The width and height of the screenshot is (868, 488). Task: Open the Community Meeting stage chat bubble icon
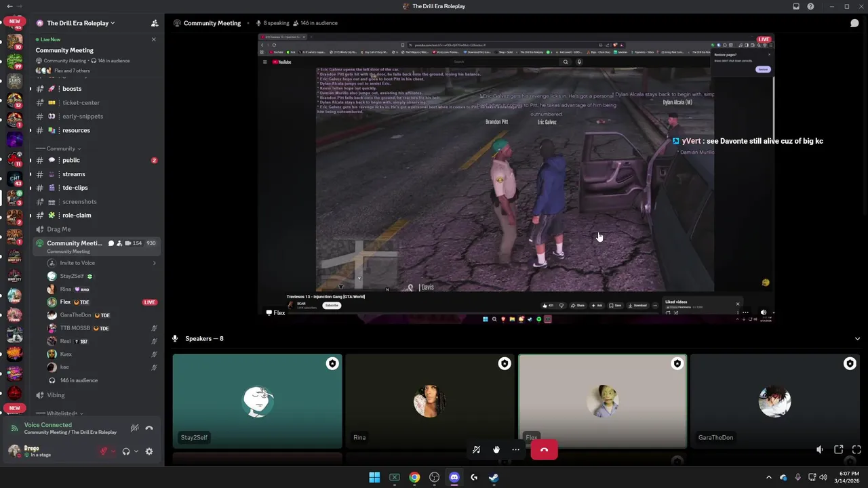point(111,243)
